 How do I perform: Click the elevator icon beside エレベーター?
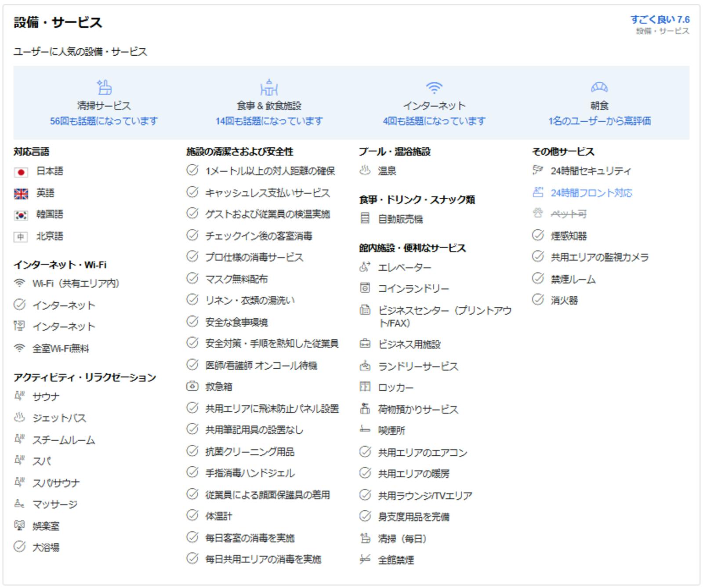365,266
